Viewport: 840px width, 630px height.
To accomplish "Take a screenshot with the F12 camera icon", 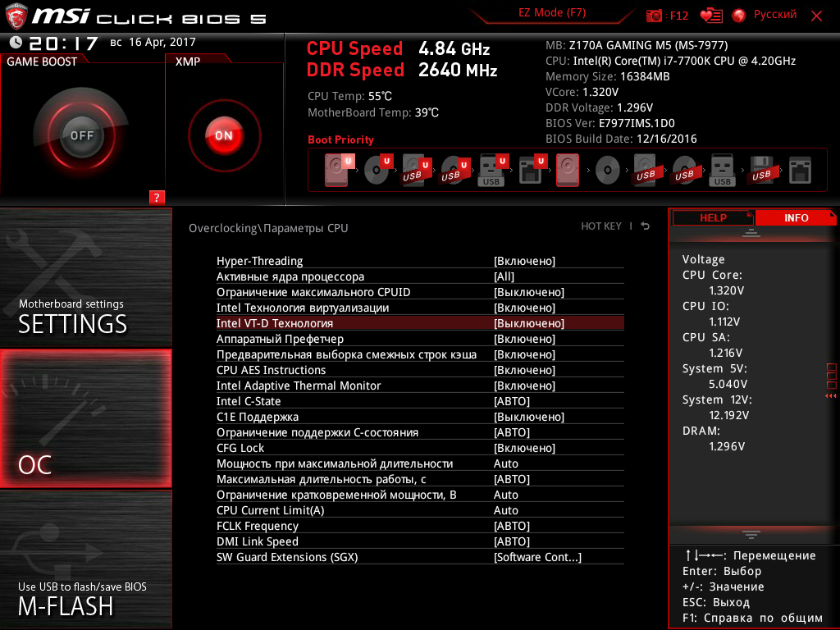I will coord(654,16).
